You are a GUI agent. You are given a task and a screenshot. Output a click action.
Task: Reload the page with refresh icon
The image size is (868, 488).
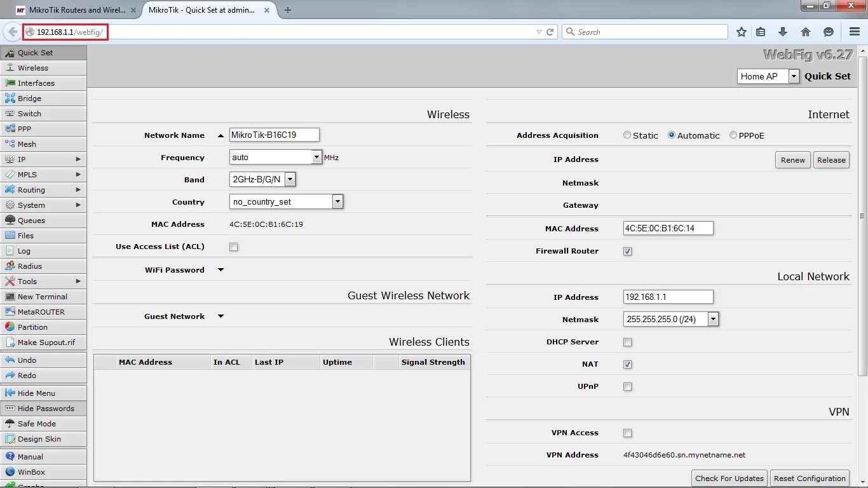pos(550,32)
